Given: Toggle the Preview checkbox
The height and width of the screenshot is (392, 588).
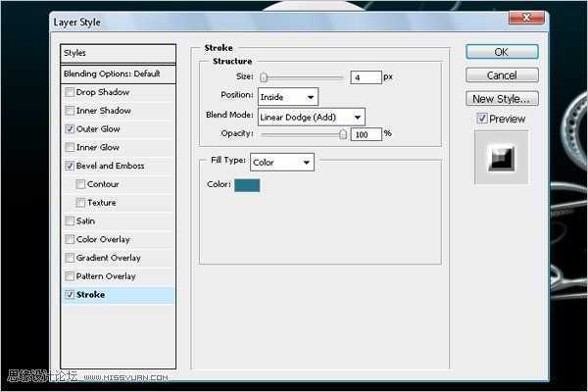Looking at the screenshot, I should (x=482, y=119).
